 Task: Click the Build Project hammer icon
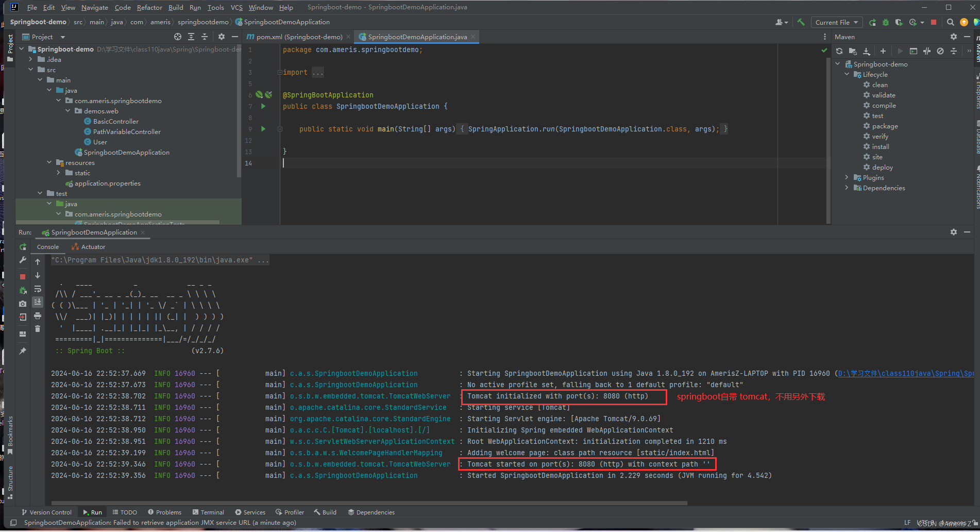(x=801, y=22)
